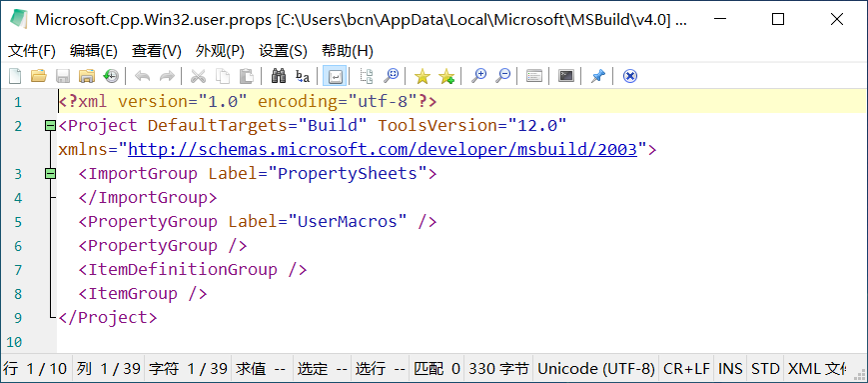Click the 列 1 / 39 status bar field
The height and width of the screenshot is (383, 868).
pos(108,369)
